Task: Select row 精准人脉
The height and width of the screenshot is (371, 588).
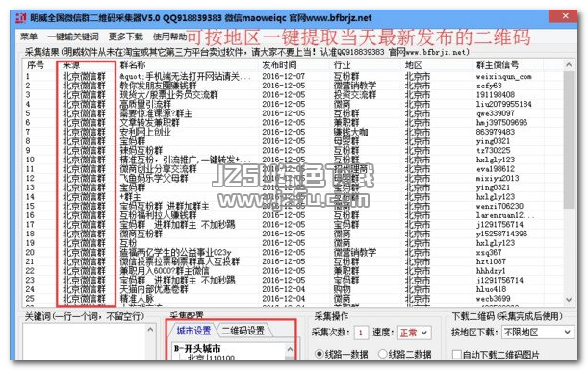Action: (138, 299)
